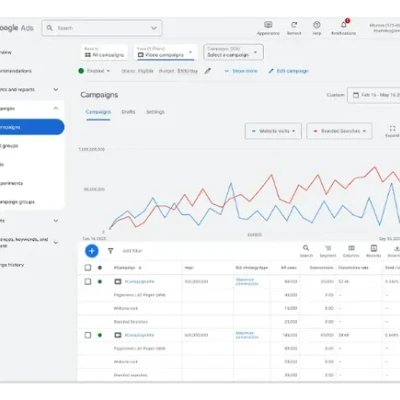Click the magnifier icon in the search bar
400x400 pixels.
(50, 28)
